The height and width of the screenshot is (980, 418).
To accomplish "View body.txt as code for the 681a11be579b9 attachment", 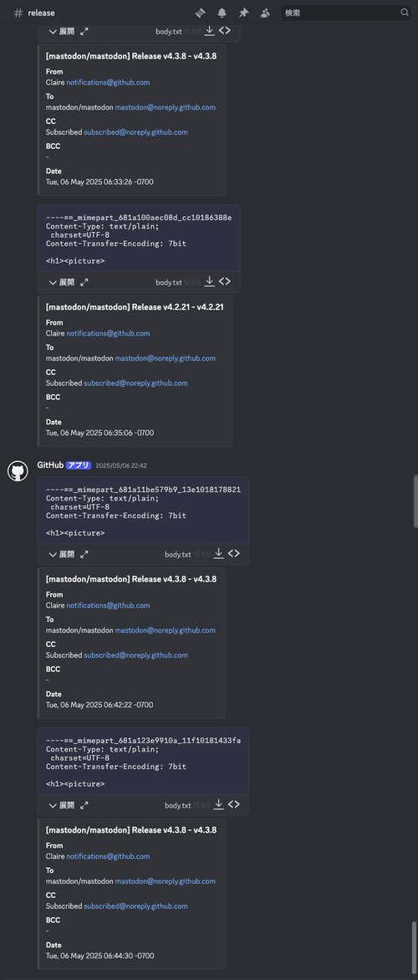I will point(233,554).
